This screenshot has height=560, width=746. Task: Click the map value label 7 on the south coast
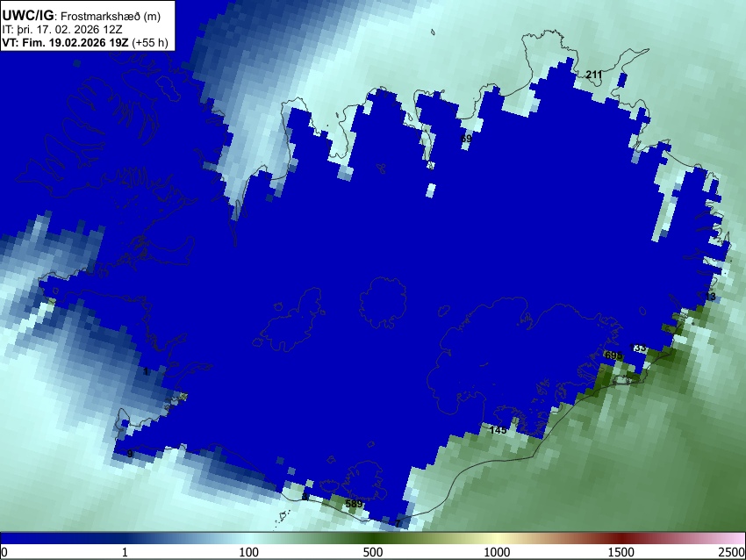click(398, 523)
